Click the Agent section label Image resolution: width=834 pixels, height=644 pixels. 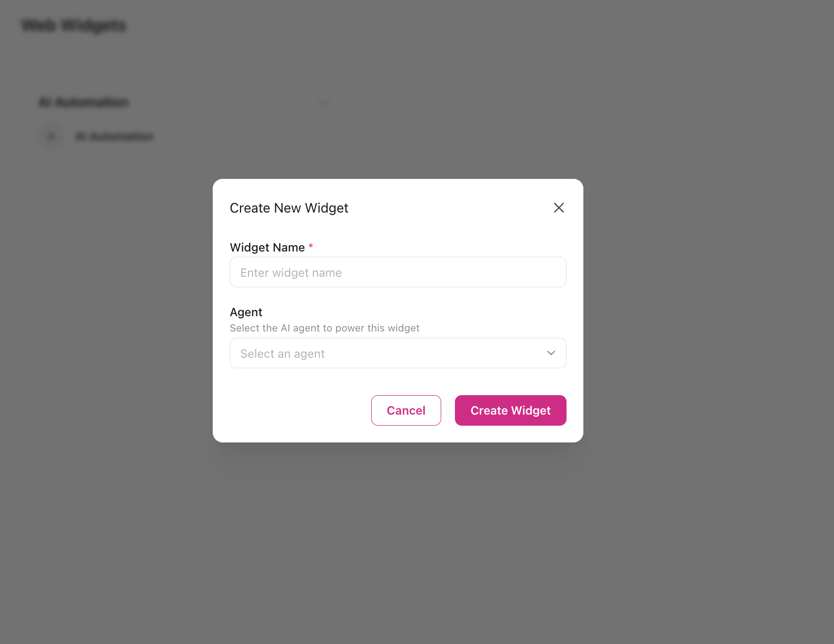click(x=245, y=312)
